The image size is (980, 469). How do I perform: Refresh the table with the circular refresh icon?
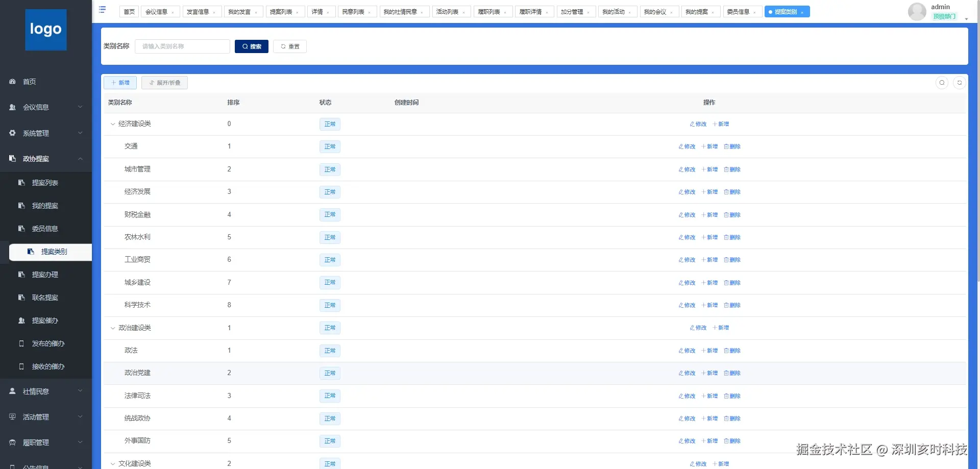pos(960,83)
